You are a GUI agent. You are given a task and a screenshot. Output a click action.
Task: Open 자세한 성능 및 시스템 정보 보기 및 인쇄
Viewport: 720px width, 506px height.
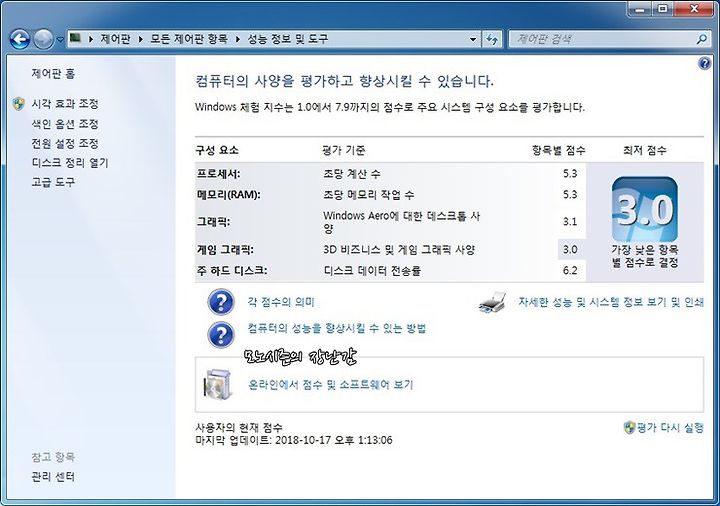point(611,302)
